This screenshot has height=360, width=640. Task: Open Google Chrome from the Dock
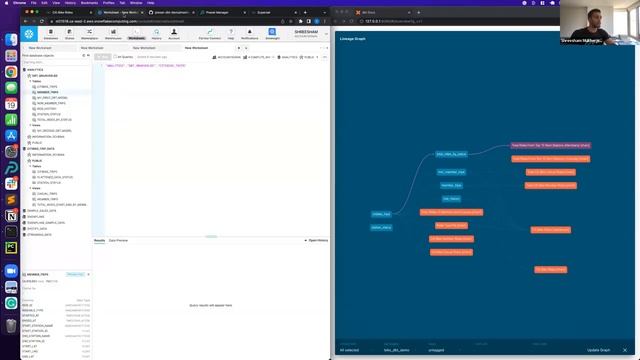11,72
